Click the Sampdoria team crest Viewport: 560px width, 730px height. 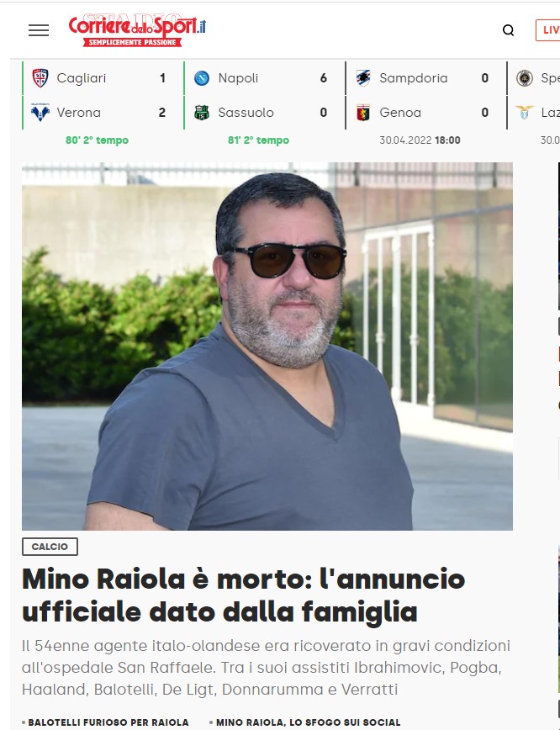pyautogui.click(x=363, y=77)
